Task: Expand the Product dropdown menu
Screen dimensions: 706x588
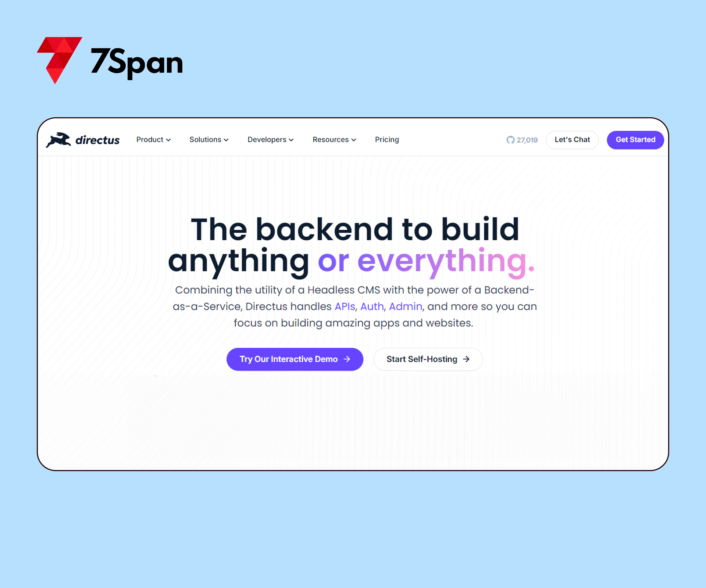Action: click(154, 140)
